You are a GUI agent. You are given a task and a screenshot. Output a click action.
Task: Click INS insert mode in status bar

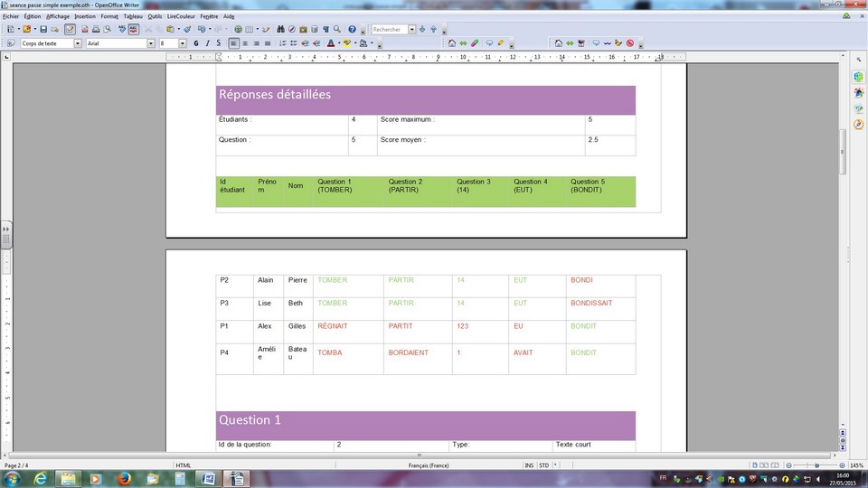tap(529, 465)
